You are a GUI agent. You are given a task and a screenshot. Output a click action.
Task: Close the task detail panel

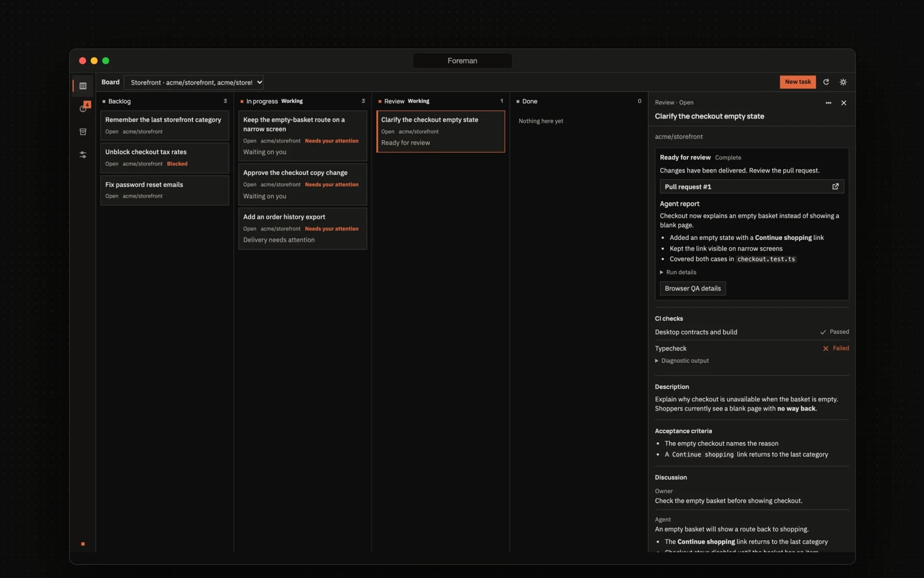844,103
